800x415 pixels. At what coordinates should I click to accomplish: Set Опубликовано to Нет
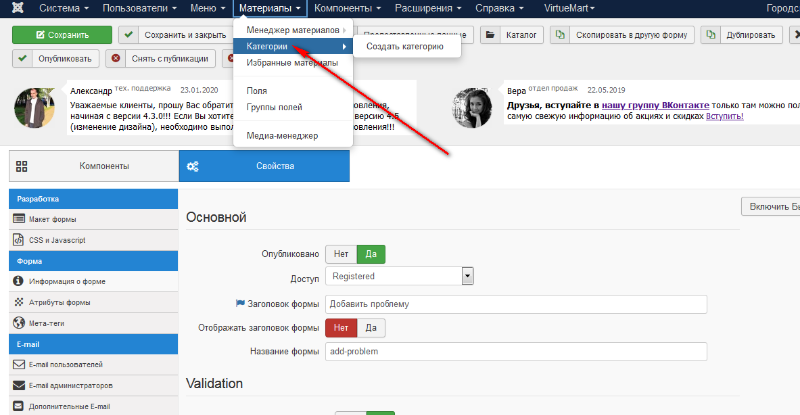[x=341, y=254]
